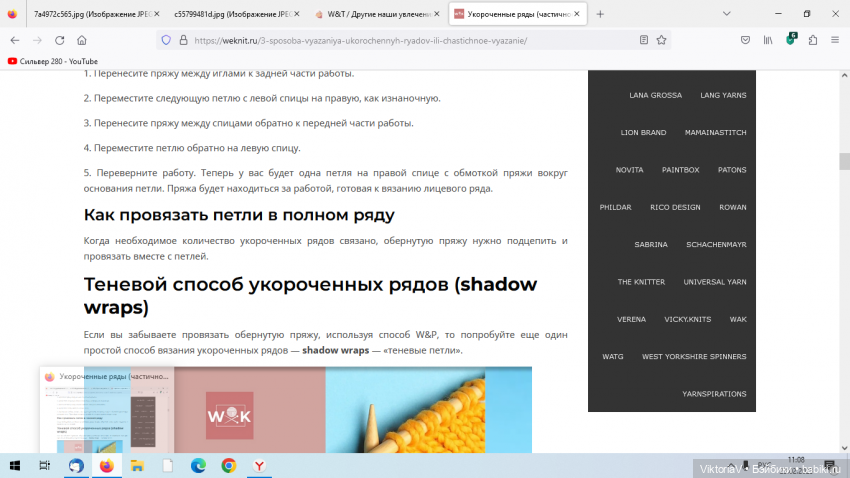Click the address bar URL field
This screenshot has height=478, width=850.
(x=400, y=40)
